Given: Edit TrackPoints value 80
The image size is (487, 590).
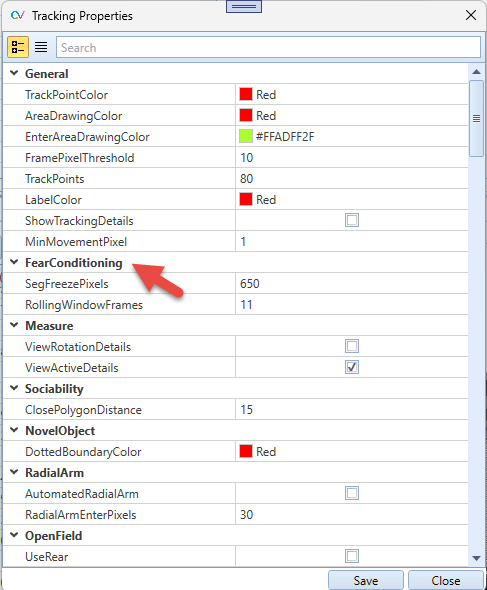Looking at the screenshot, I should tap(352, 179).
